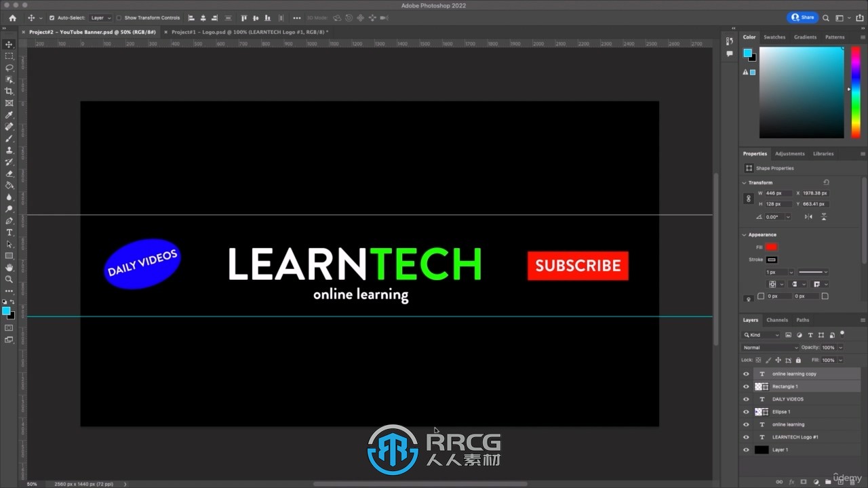Select the Frame tool
Viewport: 868px width, 488px height.
[9, 103]
